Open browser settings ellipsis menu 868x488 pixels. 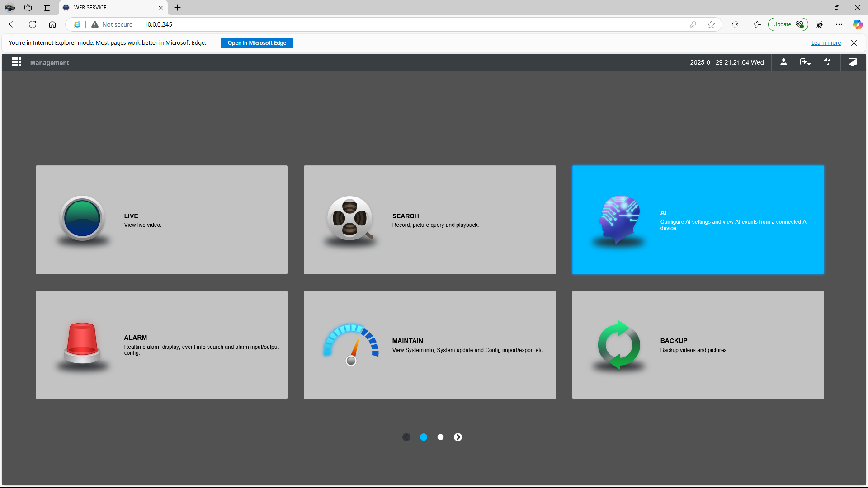(839, 24)
